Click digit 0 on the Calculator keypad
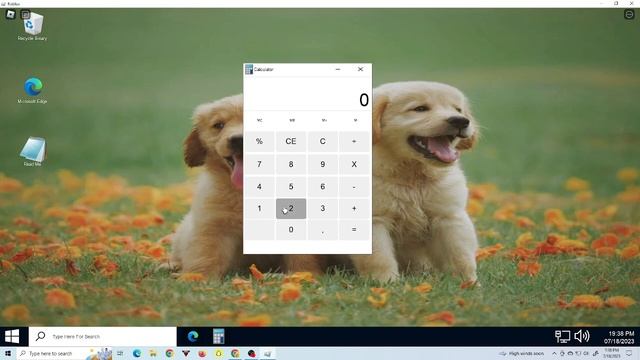The width and height of the screenshot is (640, 360). click(291, 230)
